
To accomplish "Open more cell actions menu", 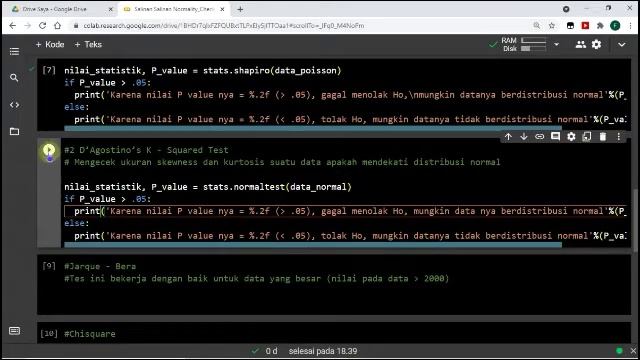I will [619, 137].
